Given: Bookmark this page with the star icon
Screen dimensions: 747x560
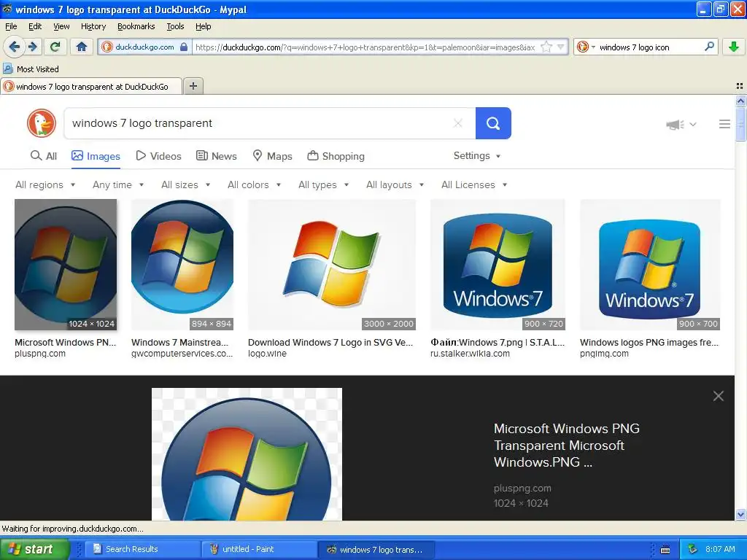Looking at the screenshot, I should coord(546,47).
